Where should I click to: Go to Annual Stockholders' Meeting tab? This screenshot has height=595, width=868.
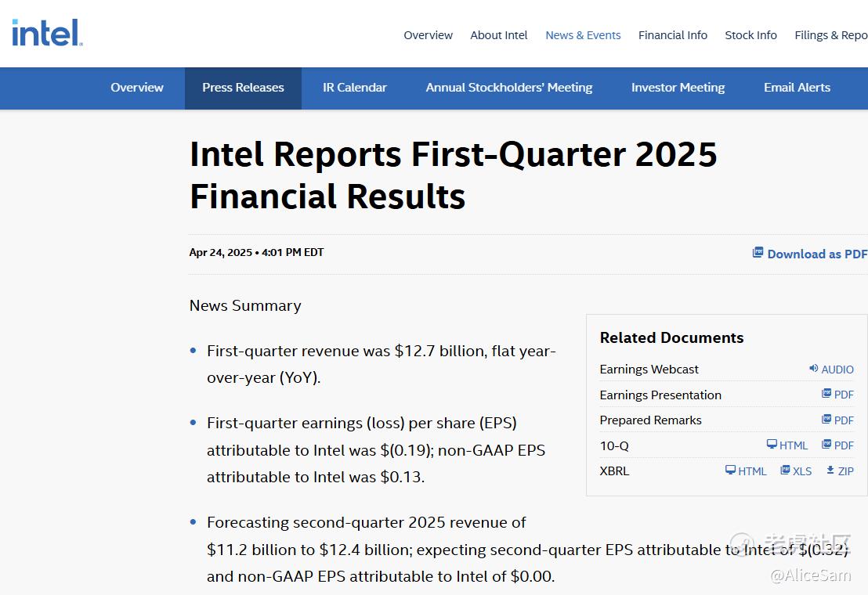click(509, 88)
